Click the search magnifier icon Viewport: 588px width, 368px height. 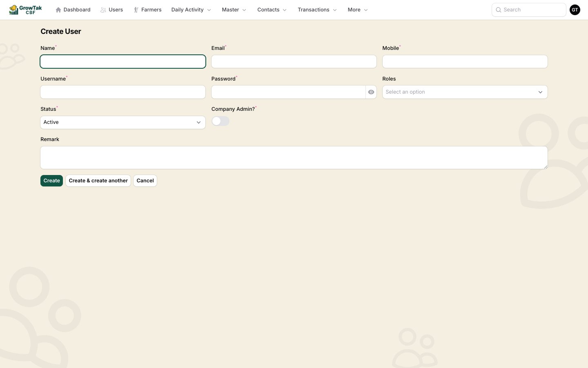[x=499, y=10]
